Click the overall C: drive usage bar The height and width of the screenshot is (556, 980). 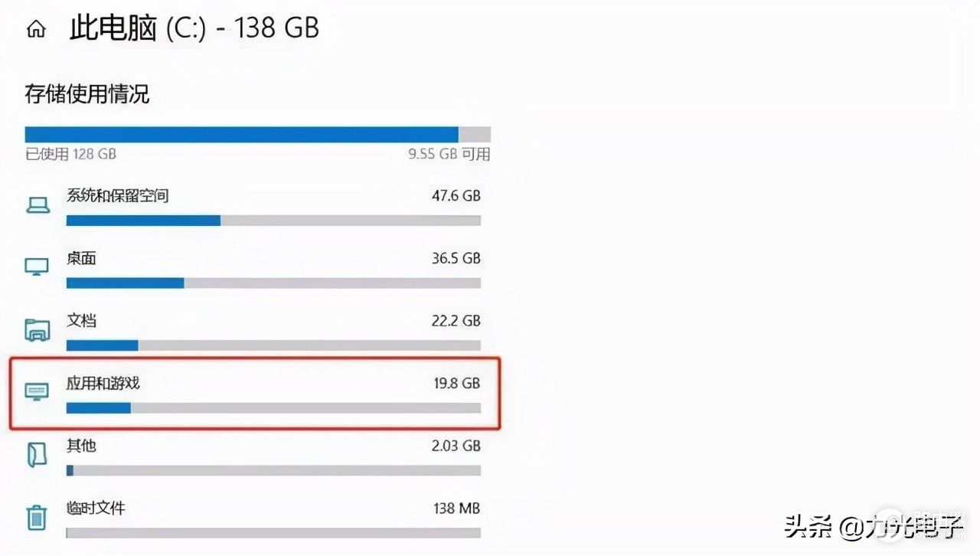tap(257, 135)
